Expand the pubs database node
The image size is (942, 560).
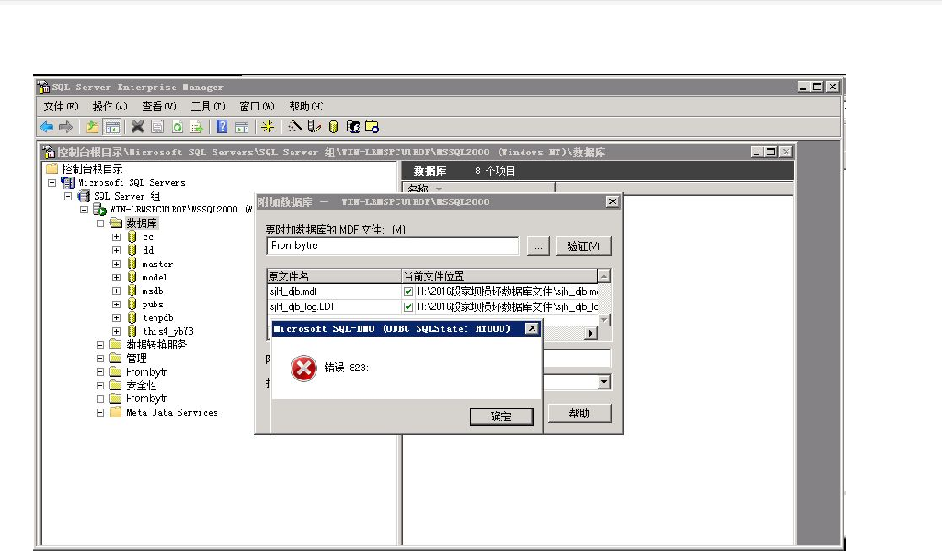116,304
